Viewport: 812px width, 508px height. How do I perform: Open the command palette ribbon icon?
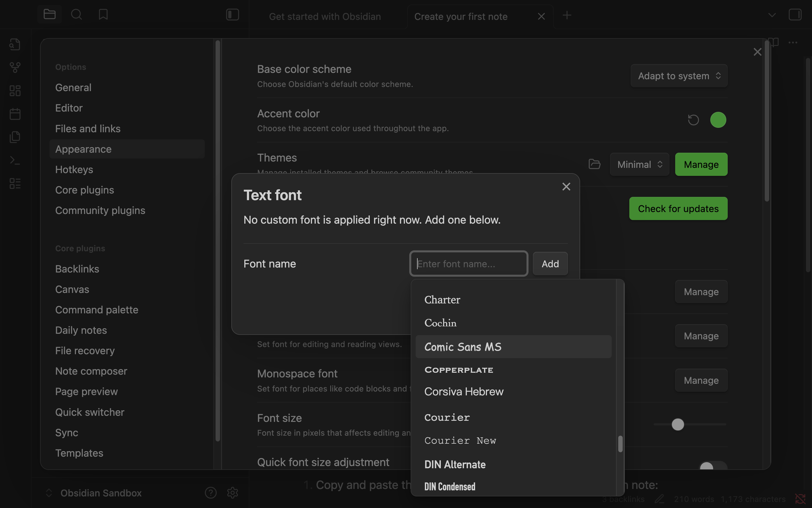(x=15, y=160)
